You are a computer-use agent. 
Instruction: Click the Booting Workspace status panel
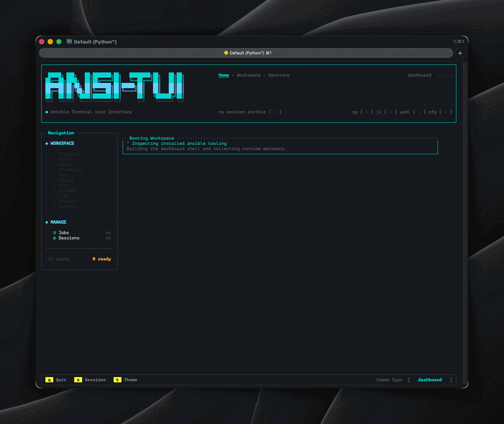point(280,146)
